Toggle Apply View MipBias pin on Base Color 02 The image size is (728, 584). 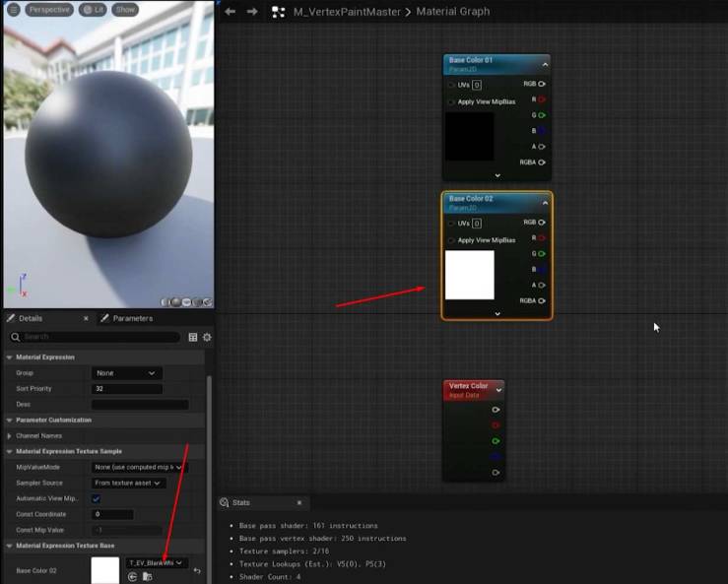[451, 240]
